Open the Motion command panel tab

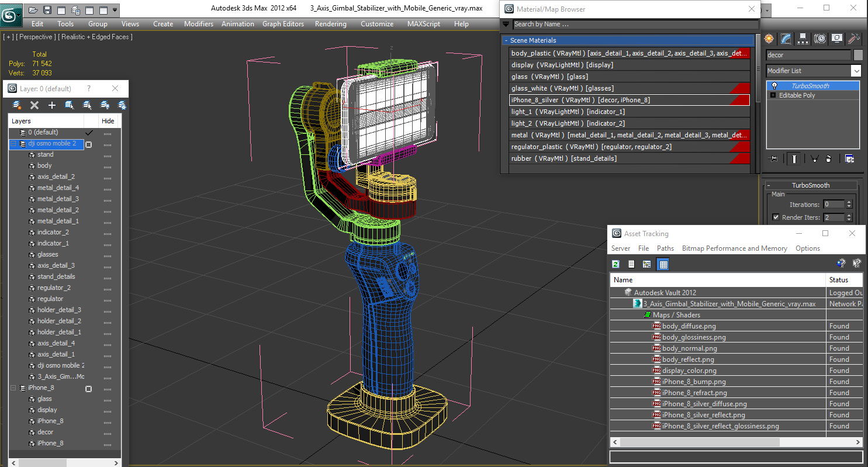(820, 39)
